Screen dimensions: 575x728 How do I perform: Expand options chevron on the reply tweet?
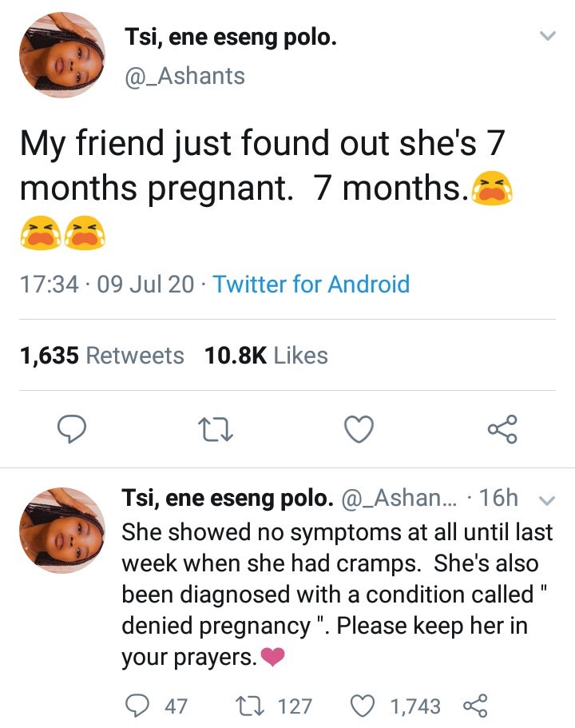pyautogui.click(x=547, y=501)
